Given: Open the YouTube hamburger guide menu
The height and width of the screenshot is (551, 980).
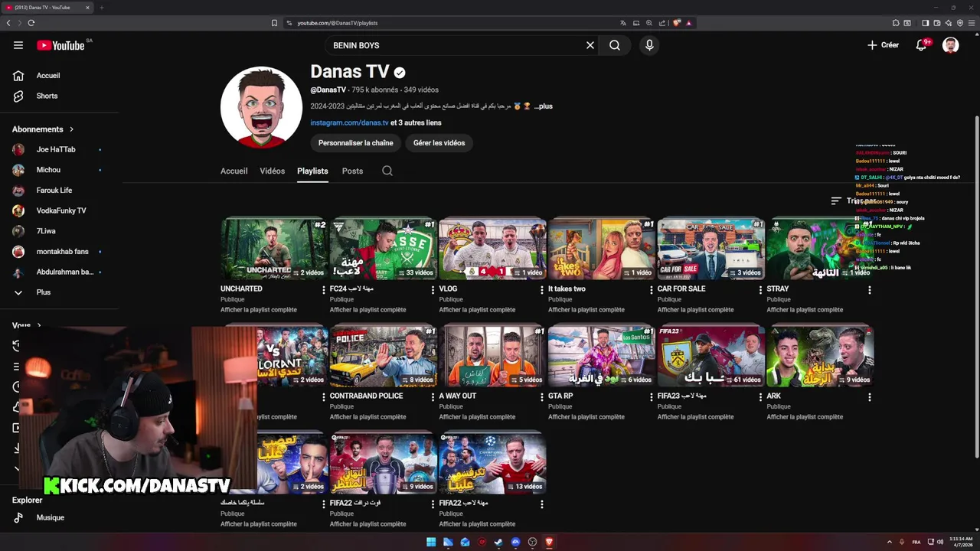Looking at the screenshot, I should click(18, 45).
